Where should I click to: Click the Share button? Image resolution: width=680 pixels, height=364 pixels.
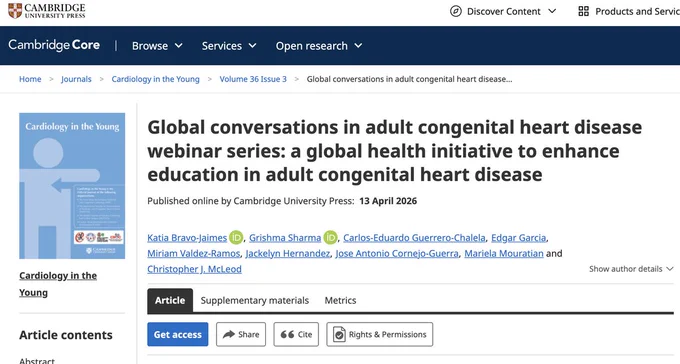point(241,334)
